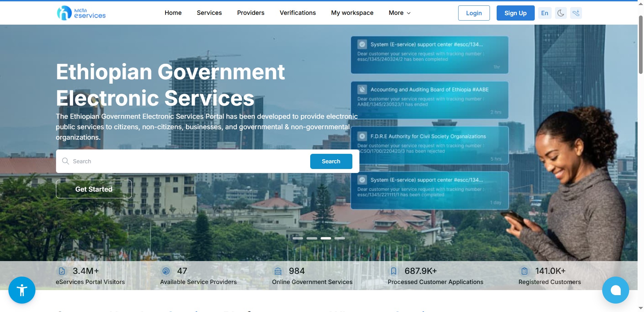Click the magnifier icon in search box
The height and width of the screenshot is (312, 644).
[65, 161]
